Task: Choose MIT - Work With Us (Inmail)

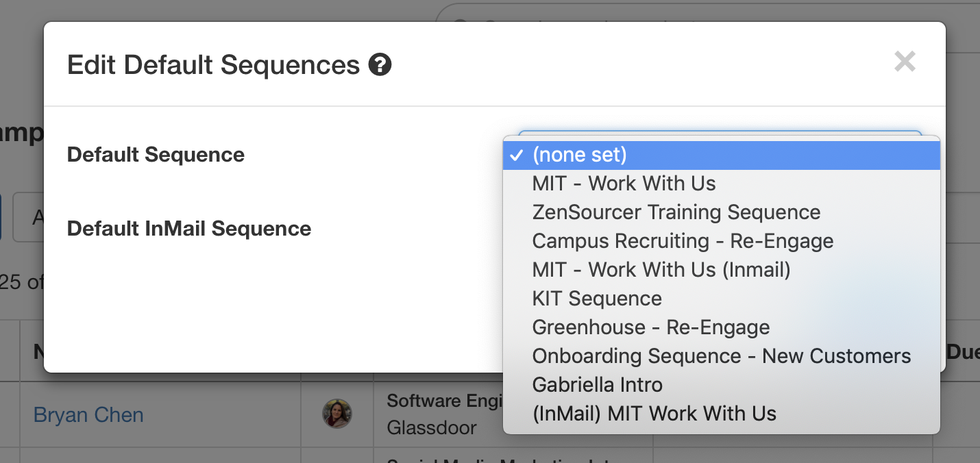Action: pos(722,270)
